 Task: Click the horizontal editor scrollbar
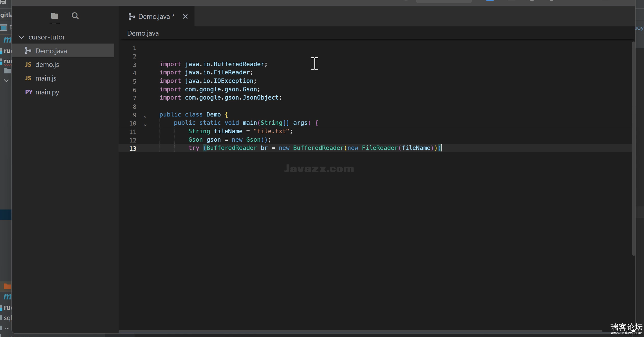(360, 332)
